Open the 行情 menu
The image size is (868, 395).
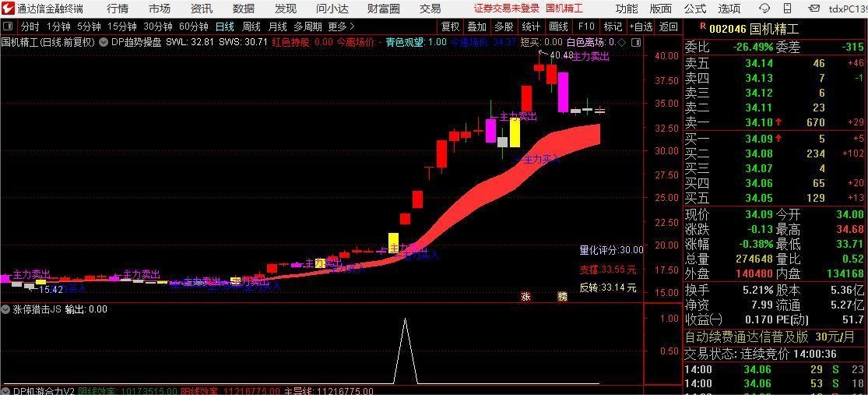click(x=118, y=9)
